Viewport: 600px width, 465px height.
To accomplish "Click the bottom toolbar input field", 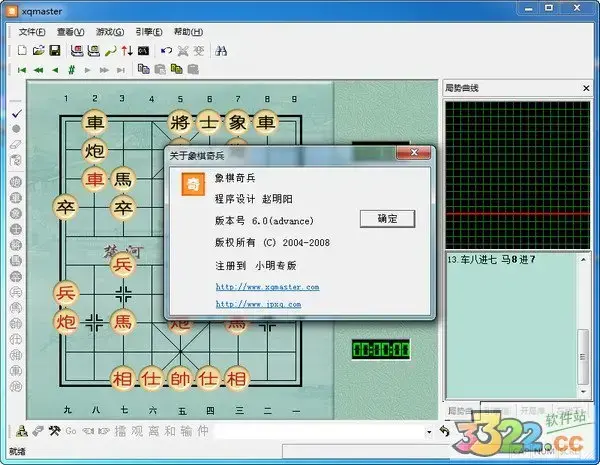I will 319,432.
